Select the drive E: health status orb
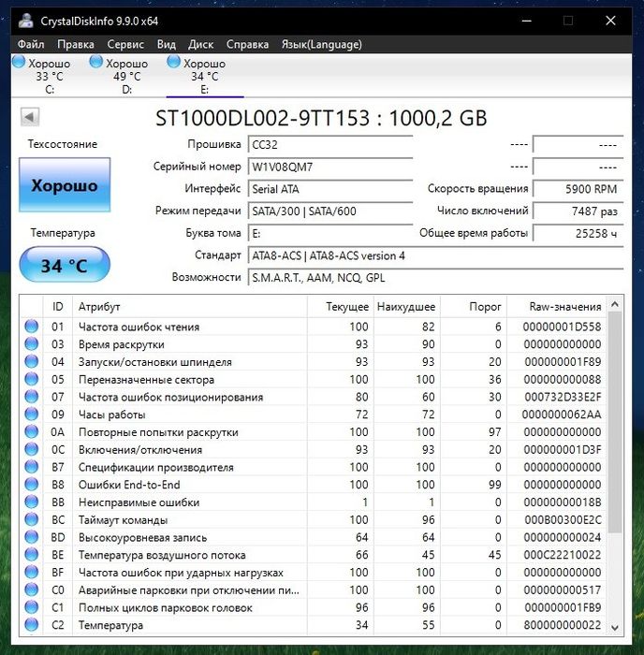 tap(173, 62)
